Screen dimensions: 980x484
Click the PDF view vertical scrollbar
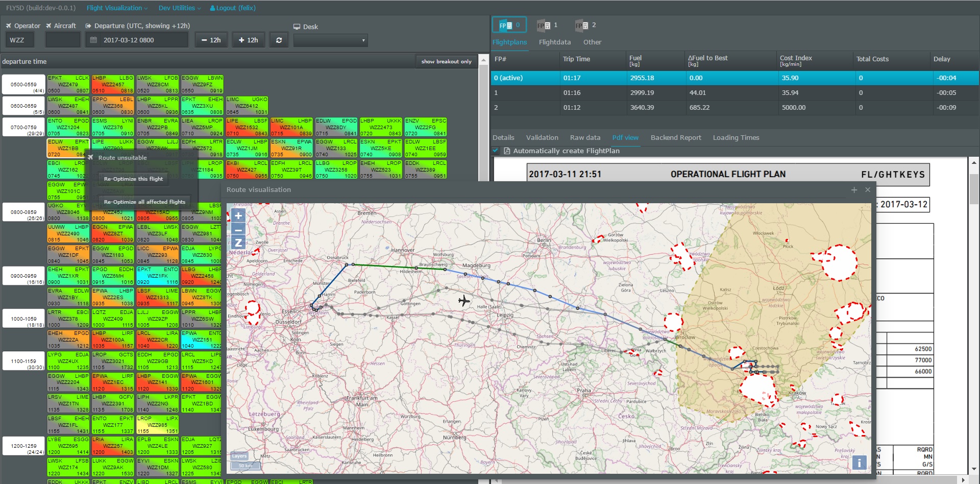coord(974,190)
